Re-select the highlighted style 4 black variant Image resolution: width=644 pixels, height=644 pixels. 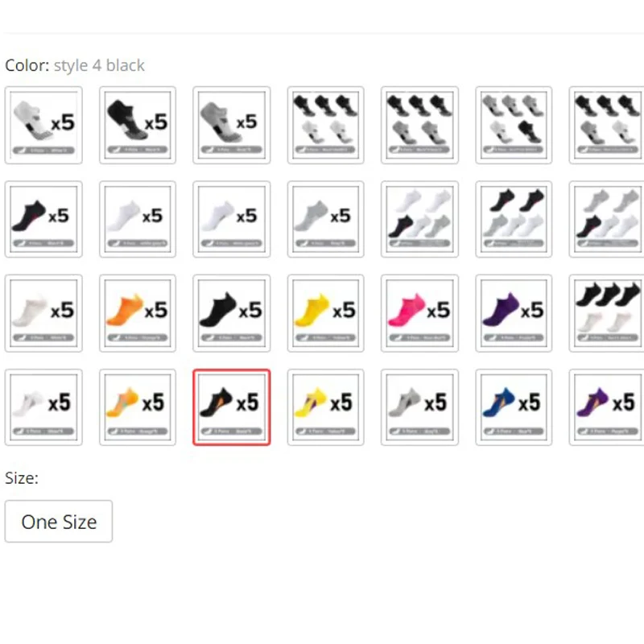tap(231, 406)
